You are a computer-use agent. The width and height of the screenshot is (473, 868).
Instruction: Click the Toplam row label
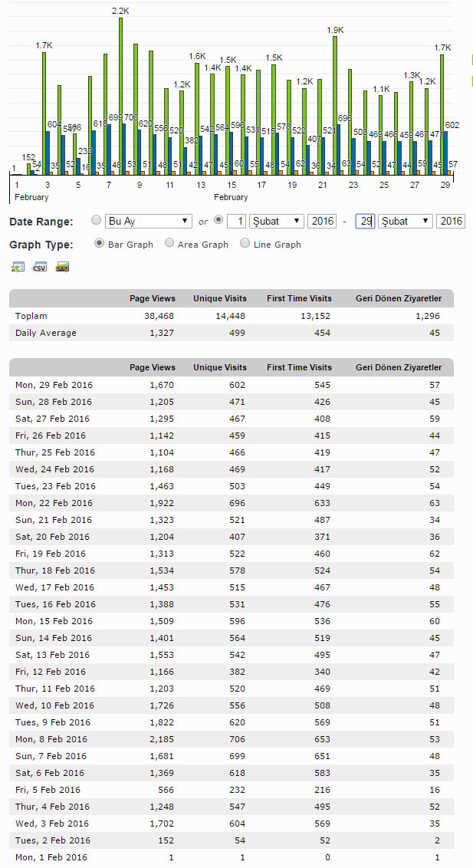[31, 316]
